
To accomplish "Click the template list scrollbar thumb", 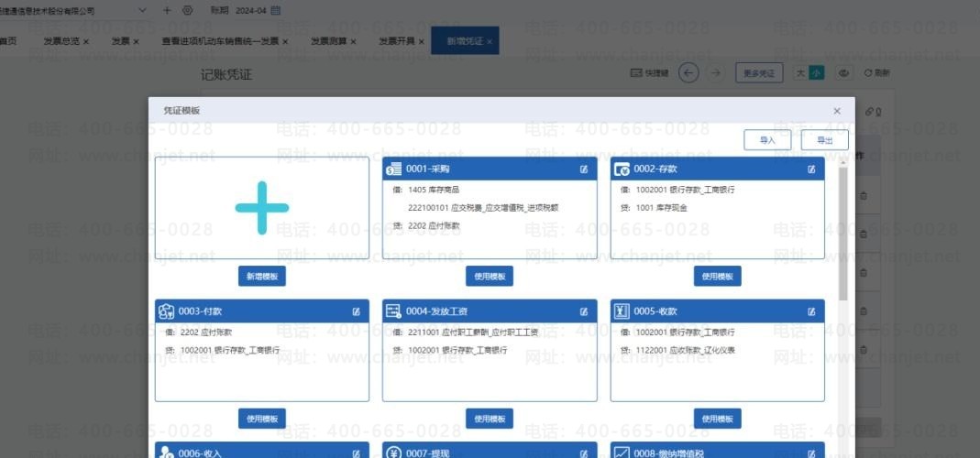I will [842, 234].
